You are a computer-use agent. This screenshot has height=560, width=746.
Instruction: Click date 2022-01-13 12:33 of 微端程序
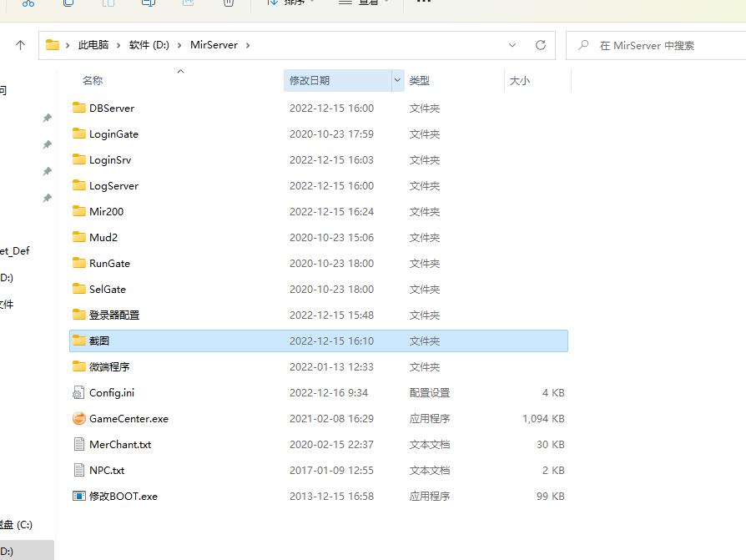click(x=331, y=367)
